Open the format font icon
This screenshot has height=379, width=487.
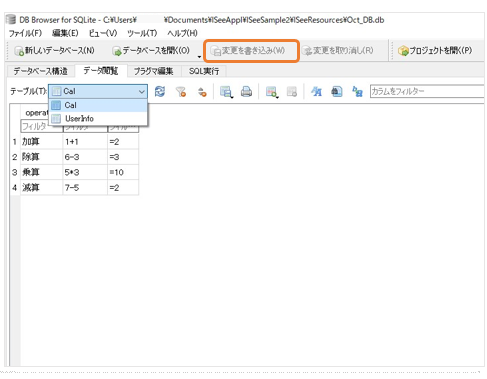tap(316, 91)
